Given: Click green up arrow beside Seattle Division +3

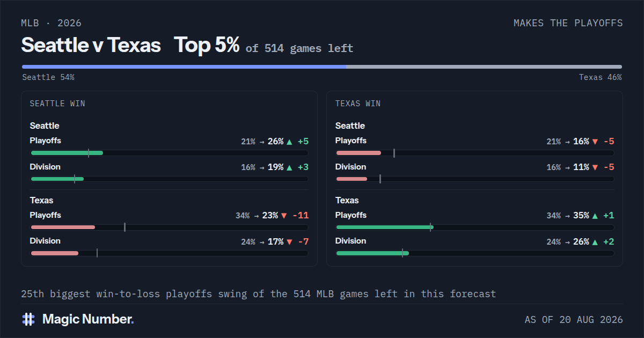Looking at the screenshot, I should 290,167.
